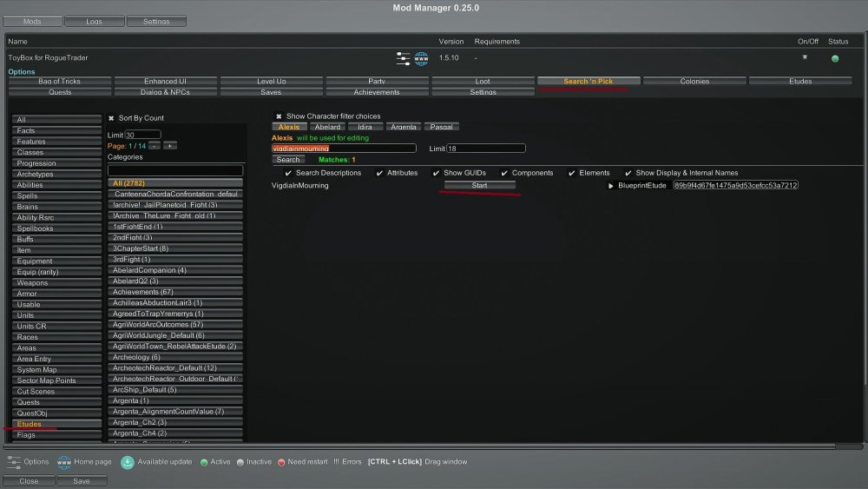Viewport: 868px width, 489px height.
Task: Open the Logs tab at the top
Action: 93,21
